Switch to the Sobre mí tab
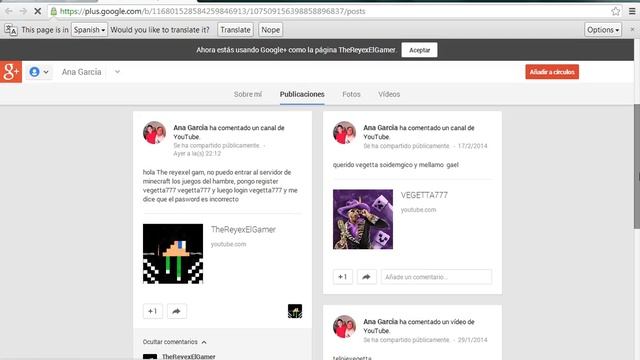 (x=248, y=94)
